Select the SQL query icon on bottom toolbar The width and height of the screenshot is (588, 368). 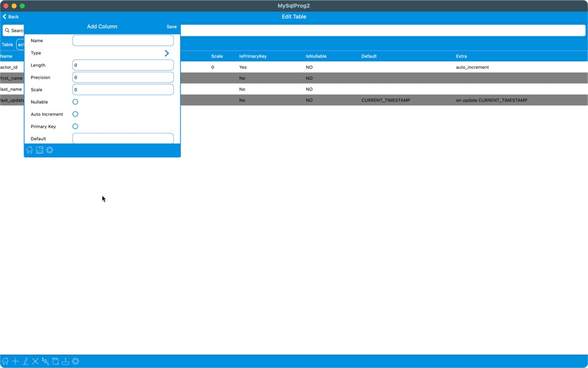45,361
